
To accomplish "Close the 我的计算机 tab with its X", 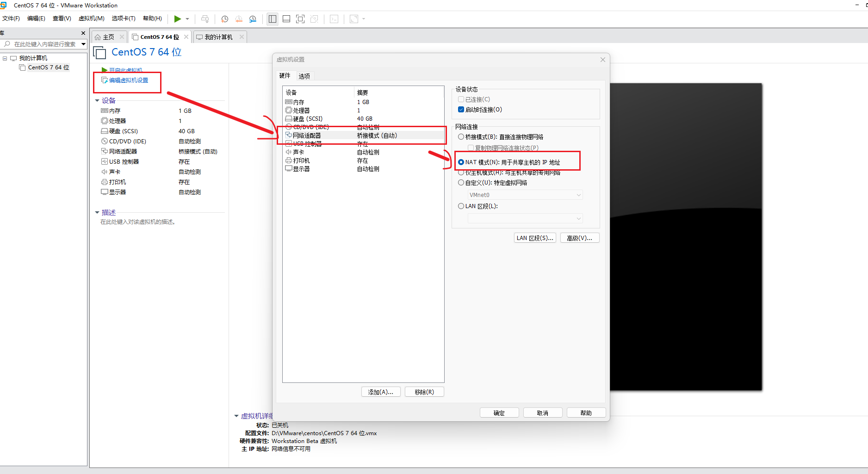I will (x=242, y=37).
